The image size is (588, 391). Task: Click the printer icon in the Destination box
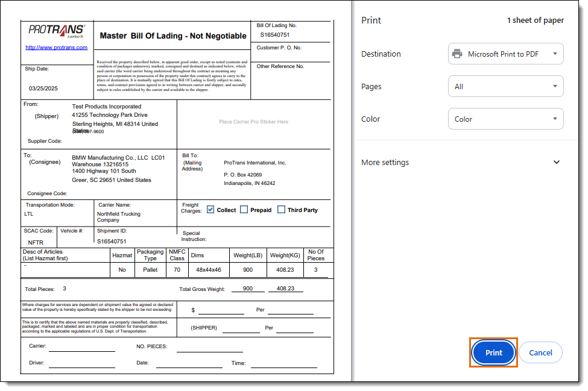click(x=457, y=54)
